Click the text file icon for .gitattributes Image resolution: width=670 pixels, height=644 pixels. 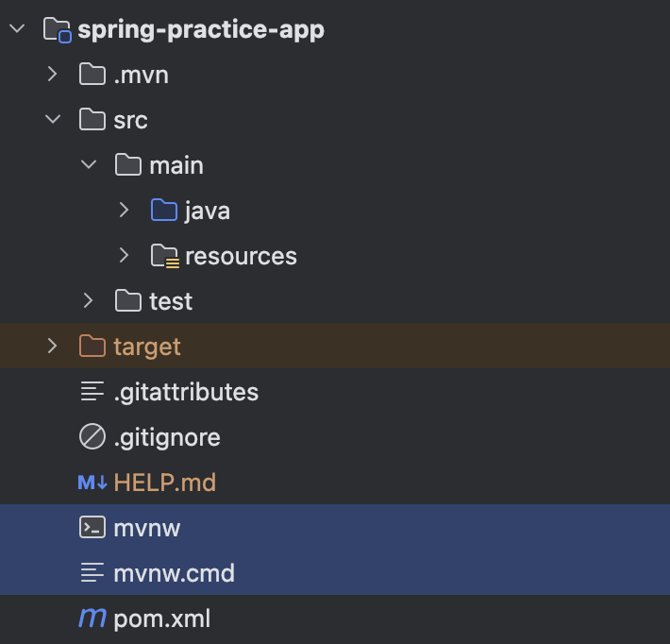point(92,392)
